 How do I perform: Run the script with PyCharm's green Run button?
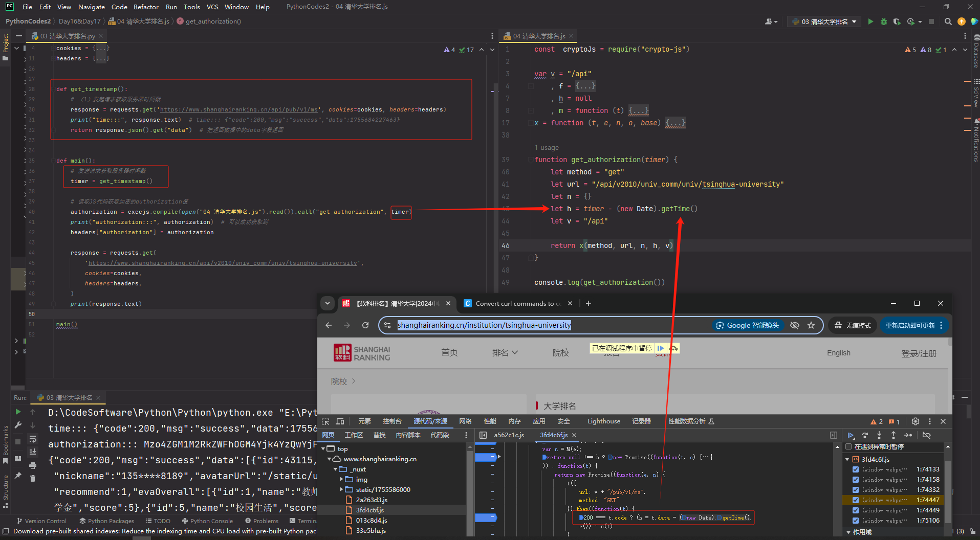coord(870,21)
